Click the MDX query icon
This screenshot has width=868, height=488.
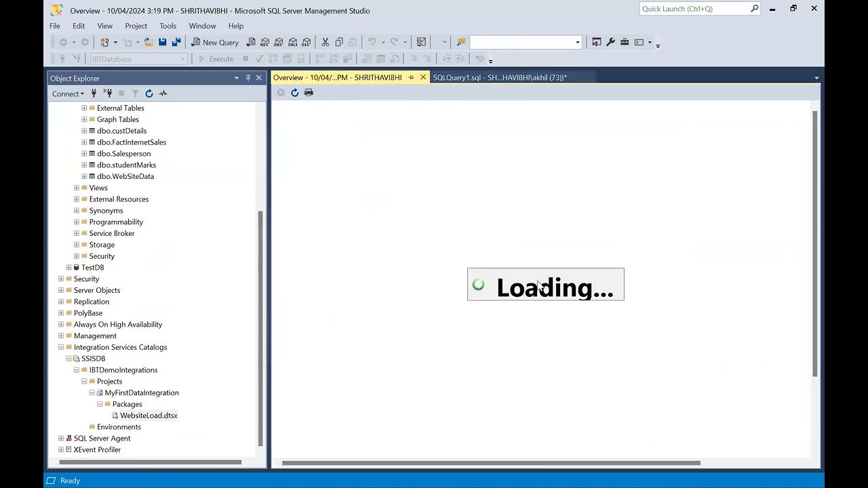(x=265, y=42)
